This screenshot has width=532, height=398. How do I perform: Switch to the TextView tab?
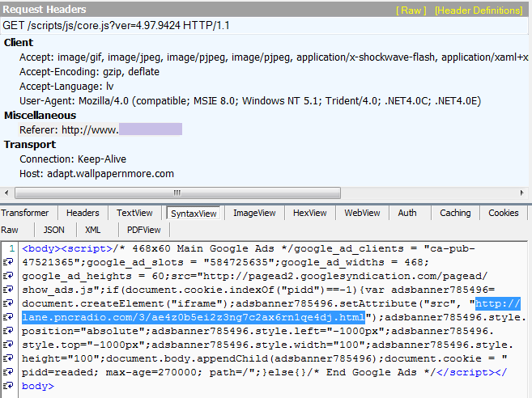click(134, 213)
